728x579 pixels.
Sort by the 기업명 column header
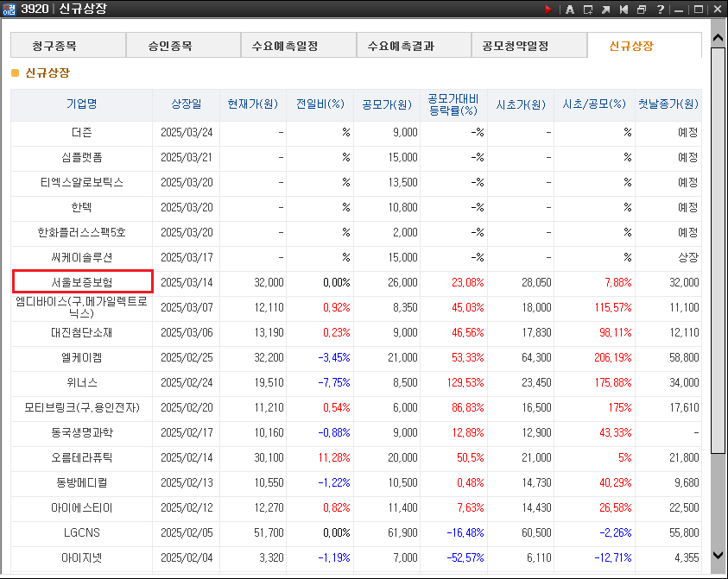[x=82, y=104]
